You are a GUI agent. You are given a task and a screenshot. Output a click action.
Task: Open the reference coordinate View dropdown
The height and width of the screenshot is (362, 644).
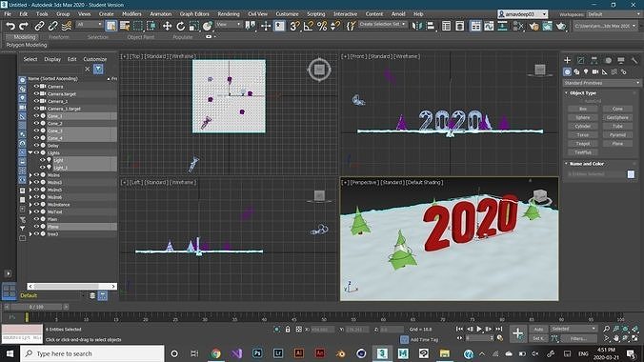pyautogui.click(x=229, y=24)
